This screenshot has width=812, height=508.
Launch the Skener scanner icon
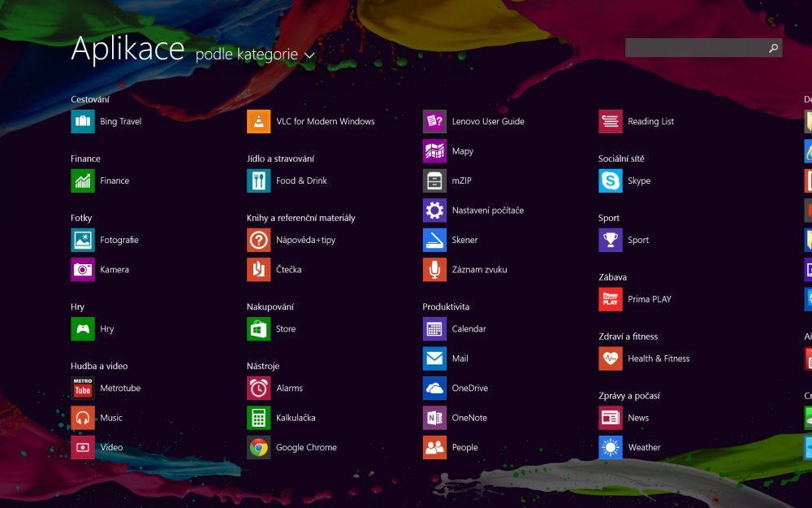434,240
